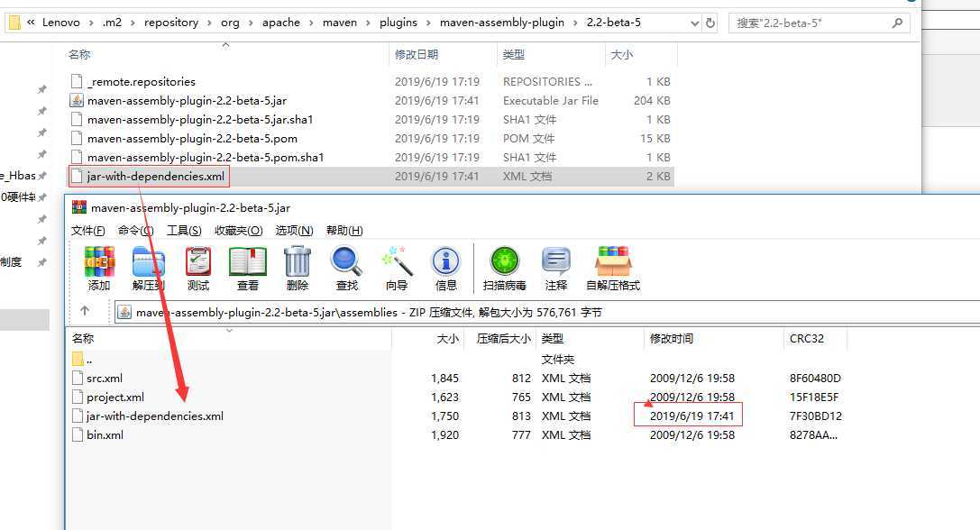Screen dimensions: 980x530
Task: Click the Comment (注释) toolbar icon
Action: [x=555, y=261]
